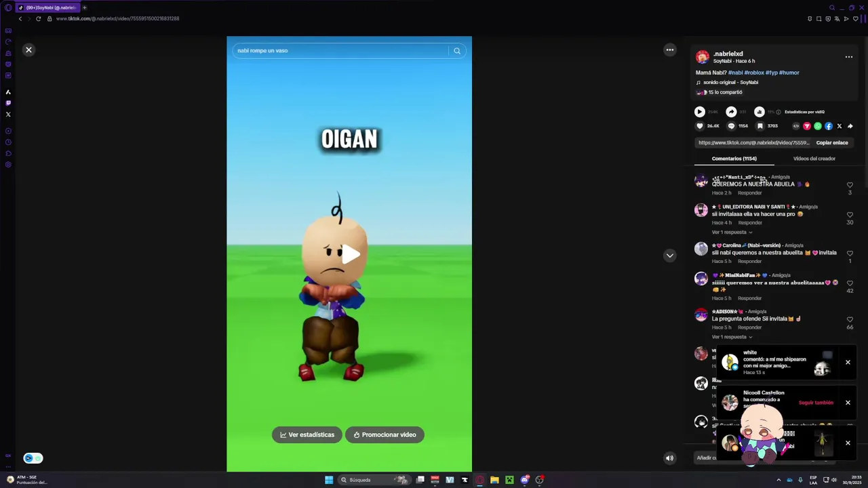The width and height of the screenshot is (868, 488).
Task: Click the vidIQ info circle icon
Action: pos(778,112)
